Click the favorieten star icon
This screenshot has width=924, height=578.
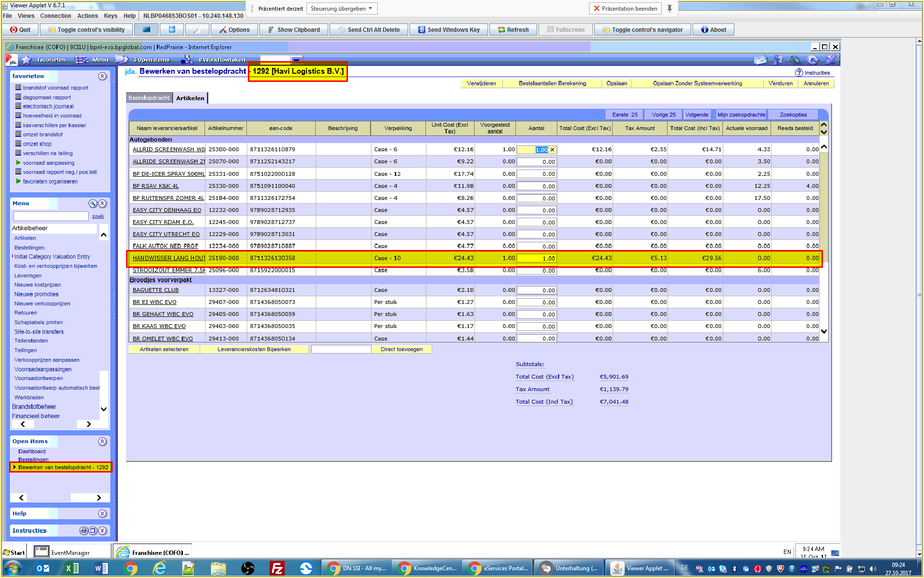(x=26, y=60)
